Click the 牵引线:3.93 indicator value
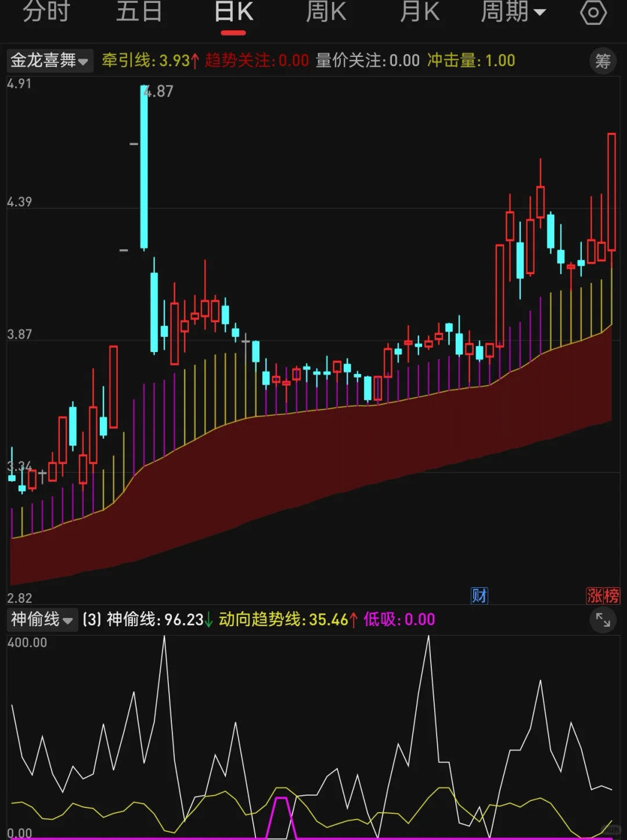 150,60
